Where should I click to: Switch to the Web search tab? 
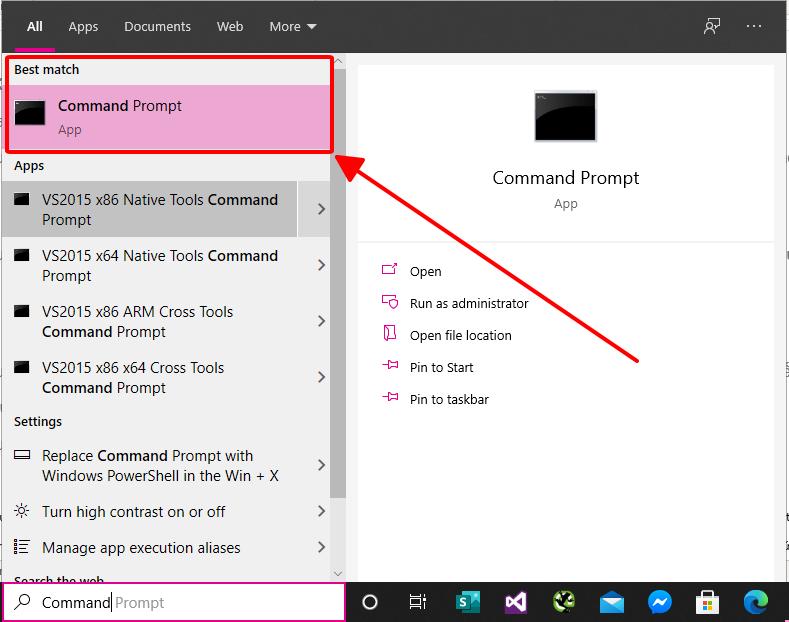[230, 26]
